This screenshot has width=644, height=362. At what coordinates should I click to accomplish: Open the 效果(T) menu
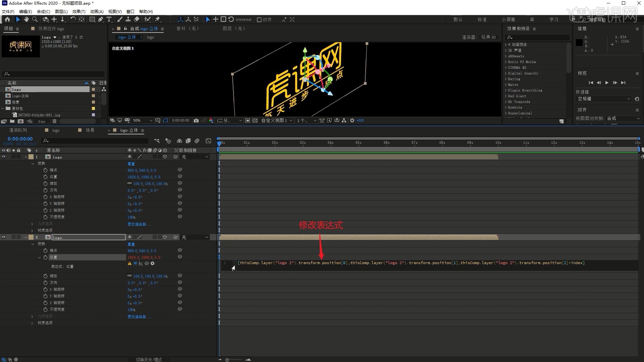click(79, 11)
